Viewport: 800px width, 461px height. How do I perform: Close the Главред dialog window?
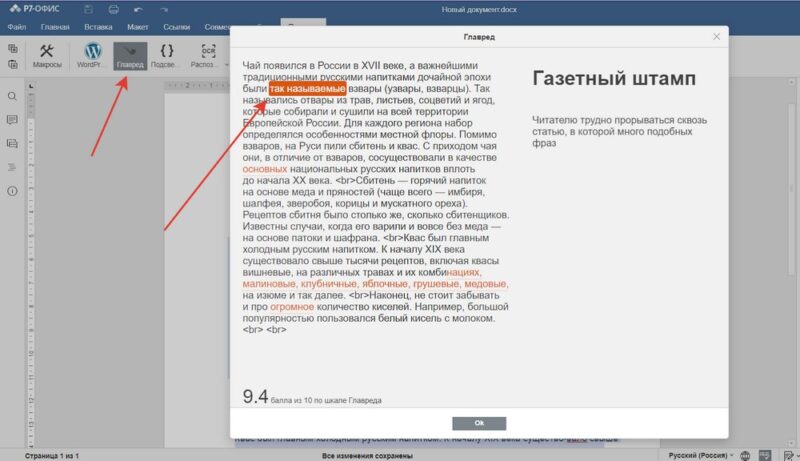click(x=716, y=37)
